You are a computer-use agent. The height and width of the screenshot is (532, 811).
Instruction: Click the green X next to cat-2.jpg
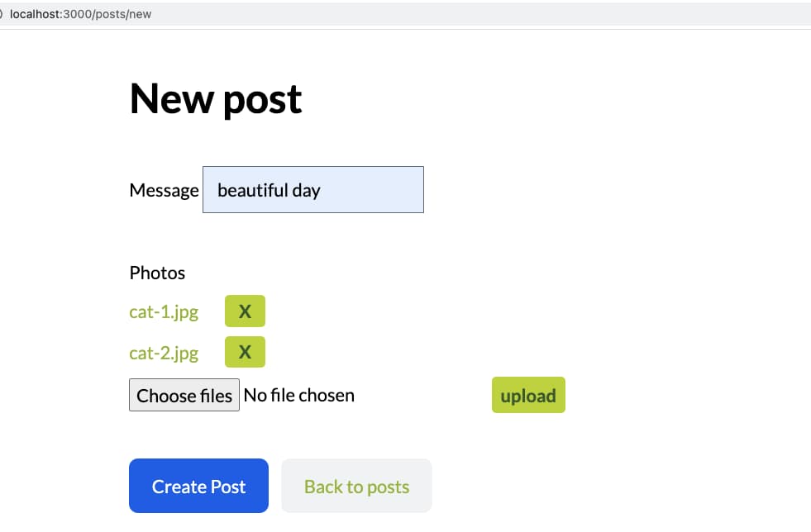pyautogui.click(x=245, y=352)
